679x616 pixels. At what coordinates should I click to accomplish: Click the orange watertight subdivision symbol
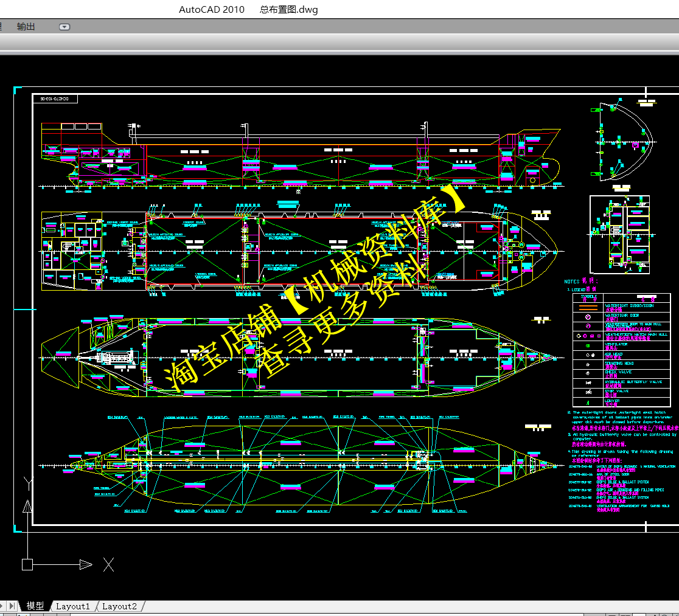588,308
